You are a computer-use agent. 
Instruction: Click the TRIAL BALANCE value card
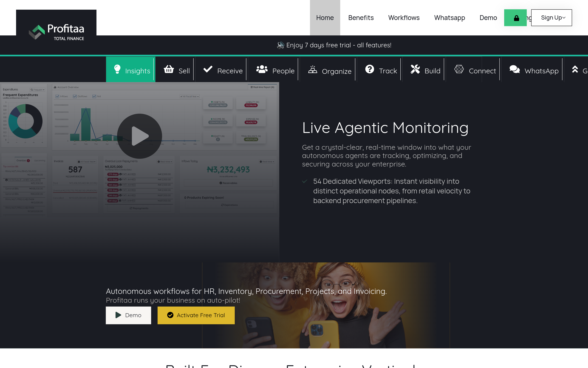tap(251, 138)
